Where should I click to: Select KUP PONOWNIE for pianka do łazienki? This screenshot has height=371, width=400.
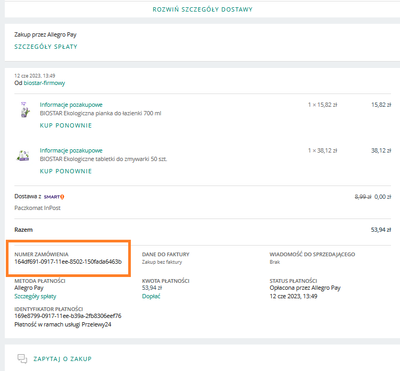coord(66,126)
